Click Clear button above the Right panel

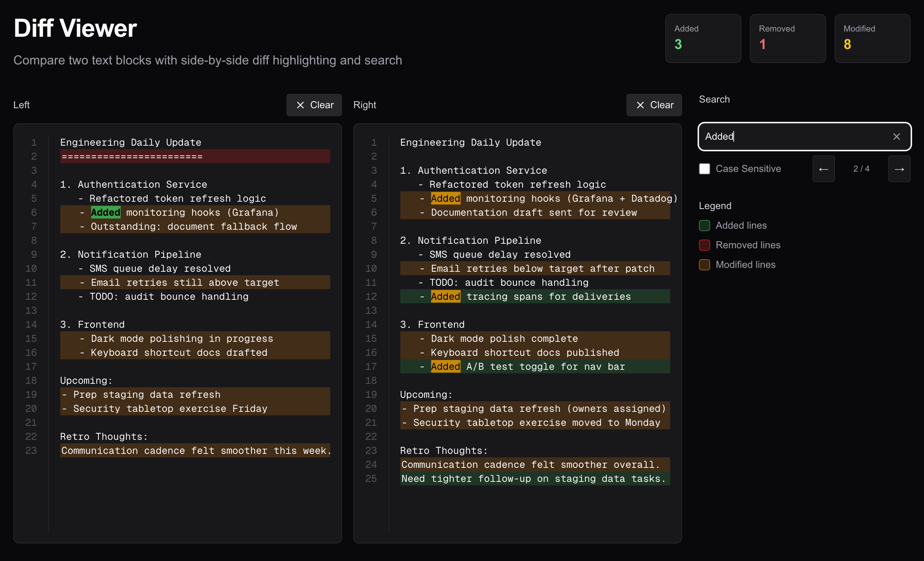(x=654, y=105)
